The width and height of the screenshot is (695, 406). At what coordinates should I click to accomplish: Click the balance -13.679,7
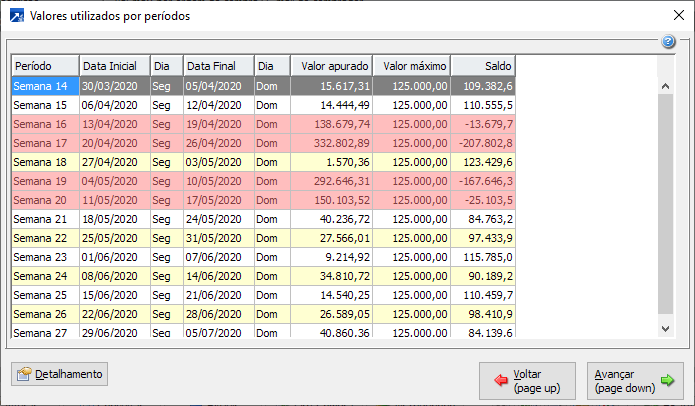[489, 125]
